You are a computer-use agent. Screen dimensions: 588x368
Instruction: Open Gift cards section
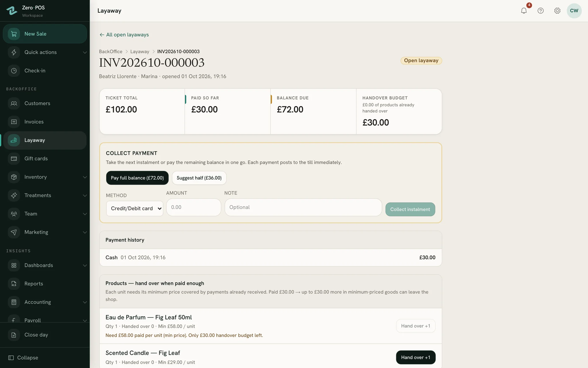pos(45,159)
